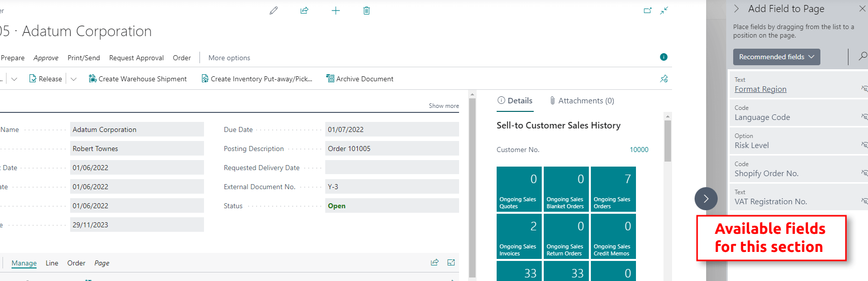Switch to the Attachments (0) tab
Image resolution: width=868 pixels, height=281 pixels.
[x=581, y=101]
